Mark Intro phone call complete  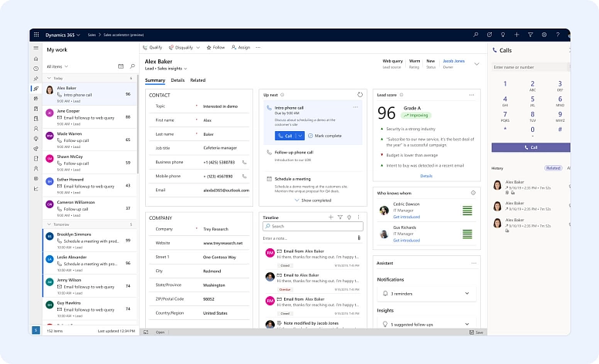tap(325, 136)
